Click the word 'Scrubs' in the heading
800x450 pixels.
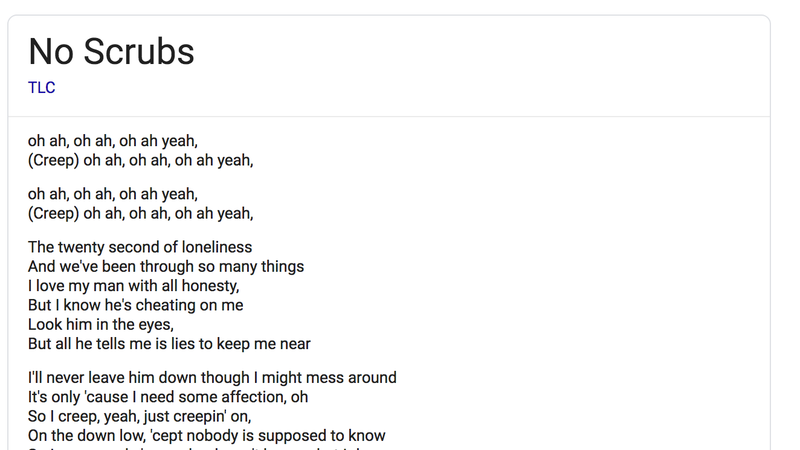pyautogui.click(x=139, y=52)
